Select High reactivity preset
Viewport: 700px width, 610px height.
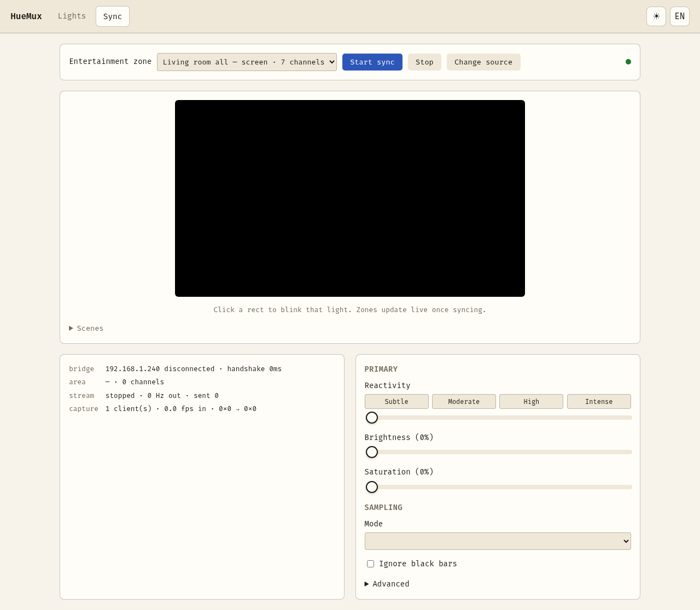[x=531, y=401]
